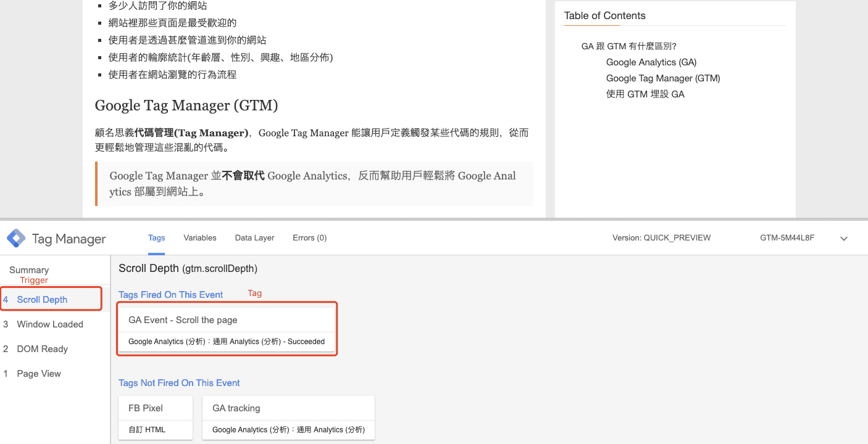Select Summary in the event list
Image resolution: width=868 pixels, height=444 pixels.
pos(29,270)
